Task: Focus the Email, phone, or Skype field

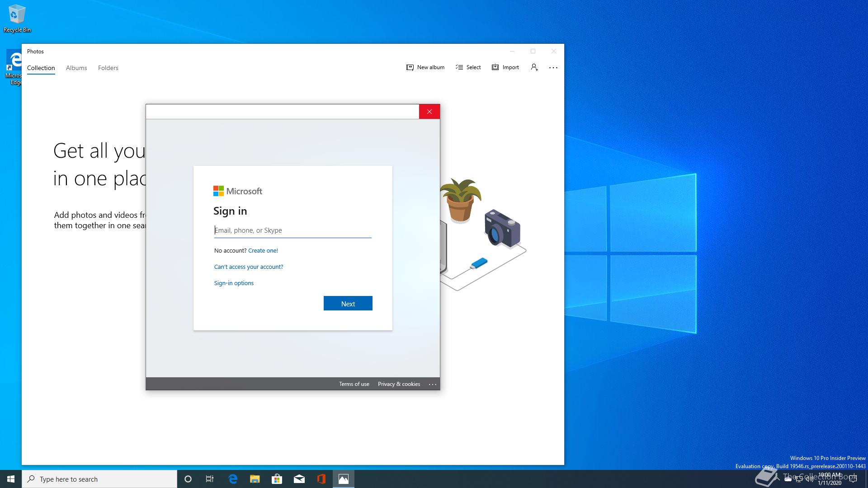Action: pos(293,230)
